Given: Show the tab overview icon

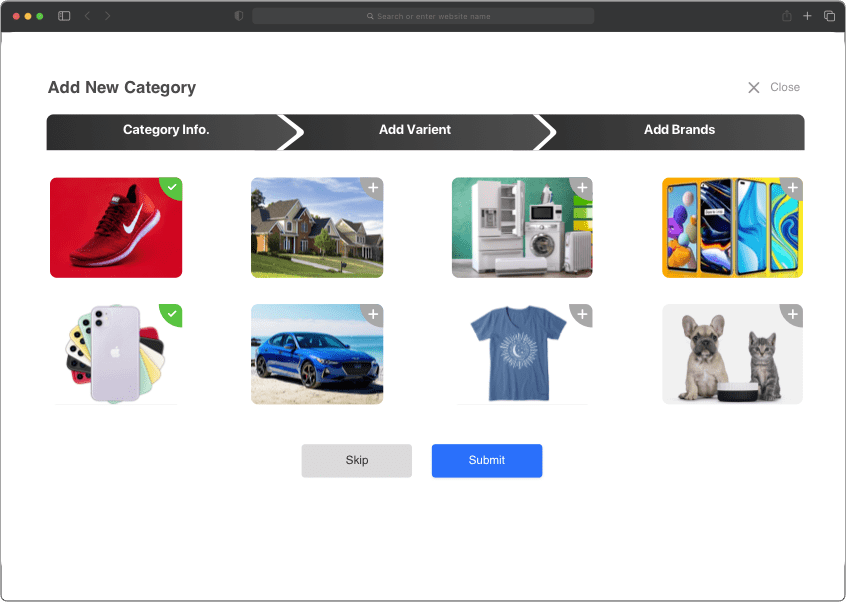Looking at the screenshot, I should click(x=829, y=16).
